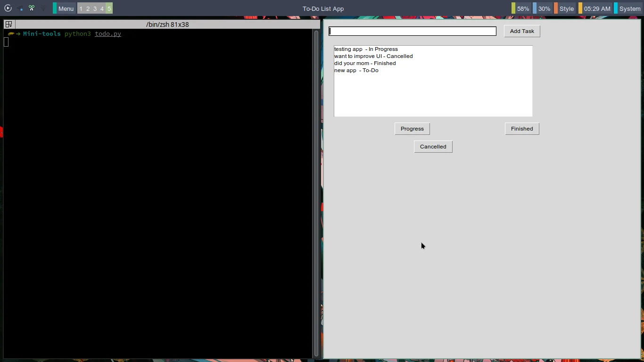
Task: Click the network share icon in the panel
Action: (x=20, y=8)
